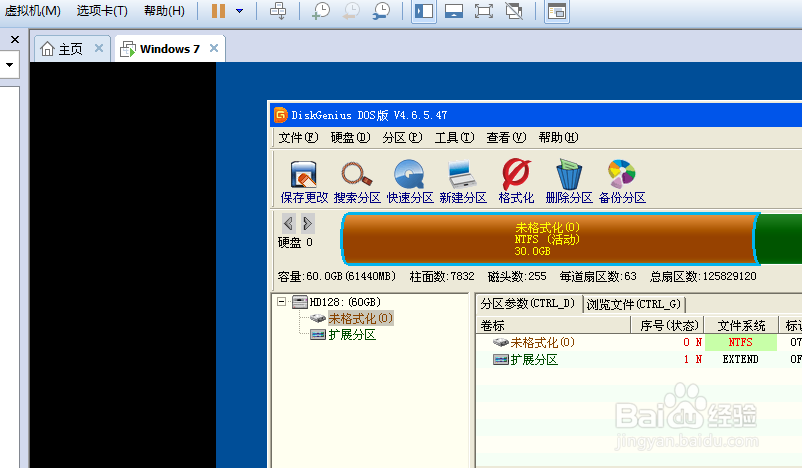Close the library sidebar X
This screenshot has width=802, height=468.
15,39
